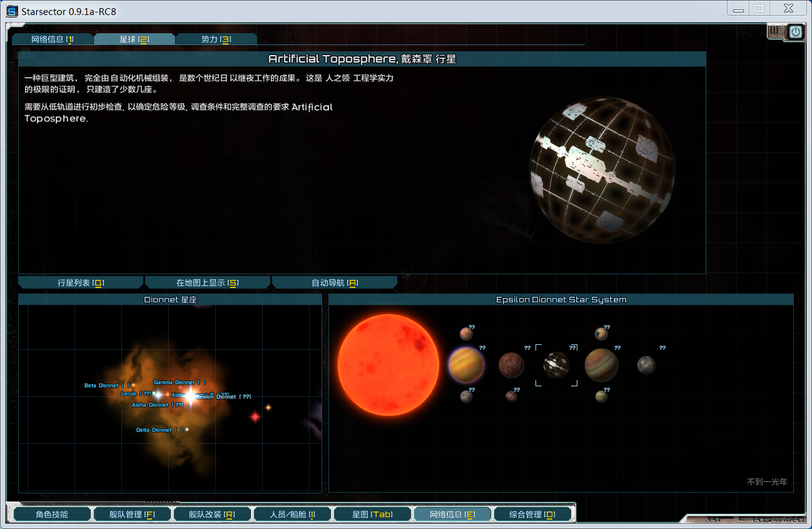Click the power icon in top-right corner
This screenshot has height=529, width=812.
pyautogui.click(x=795, y=32)
